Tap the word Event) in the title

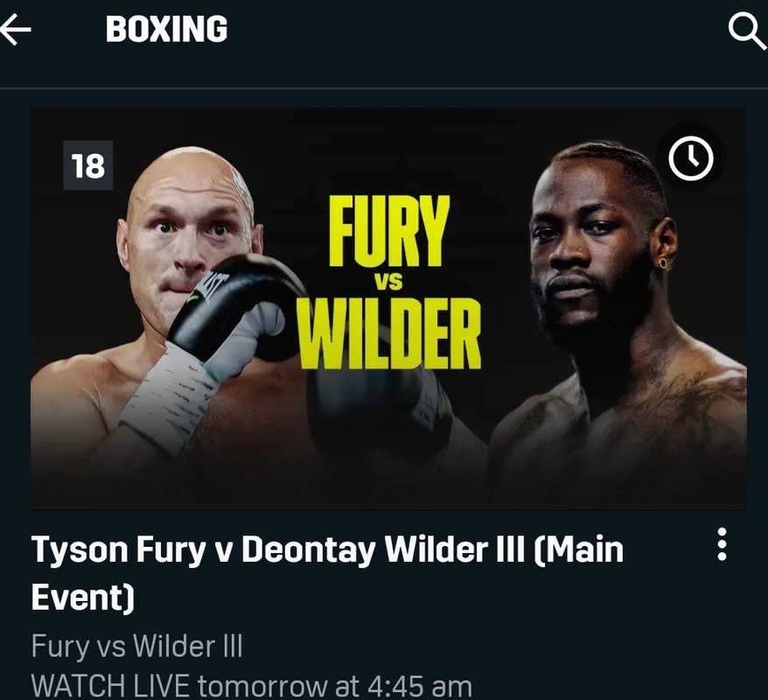tap(83, 598)
